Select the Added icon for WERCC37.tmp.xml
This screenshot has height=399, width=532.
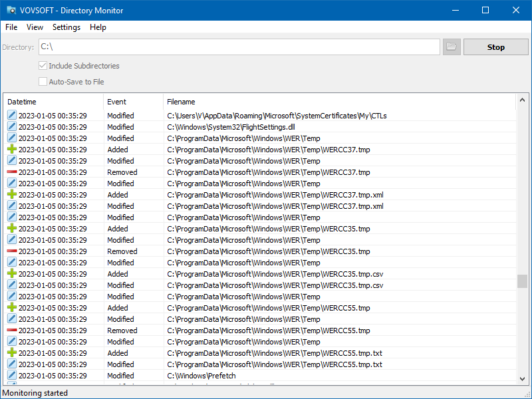click(11, 194)
